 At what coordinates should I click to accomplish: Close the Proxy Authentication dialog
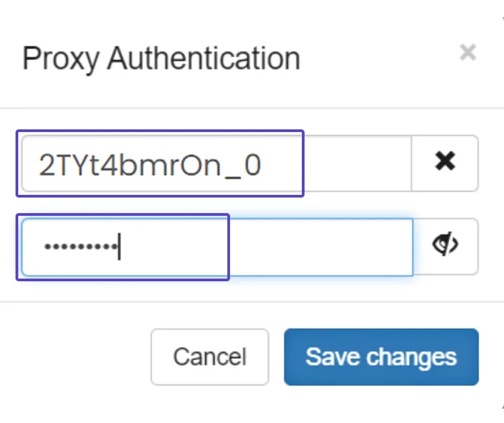click(468, 52)
